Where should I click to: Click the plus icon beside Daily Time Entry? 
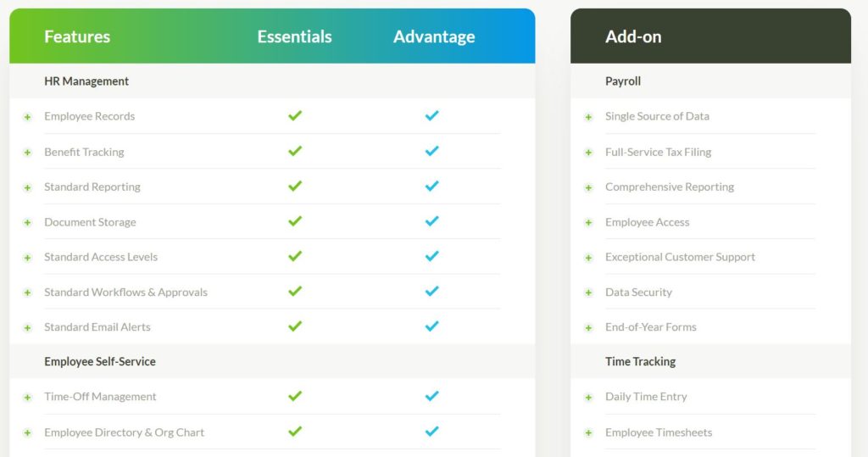[x=588, y=397]
